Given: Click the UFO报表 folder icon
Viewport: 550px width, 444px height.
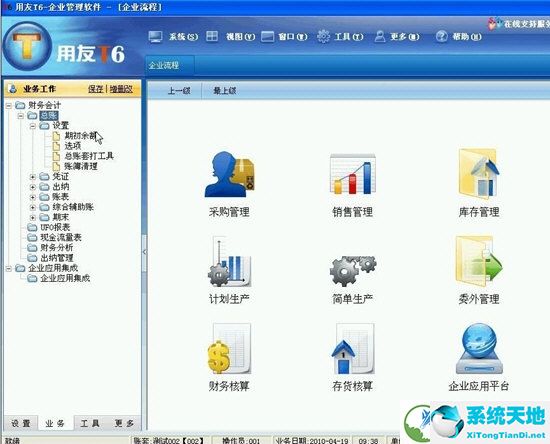Looking at the screenshot, I should [32, 228].
